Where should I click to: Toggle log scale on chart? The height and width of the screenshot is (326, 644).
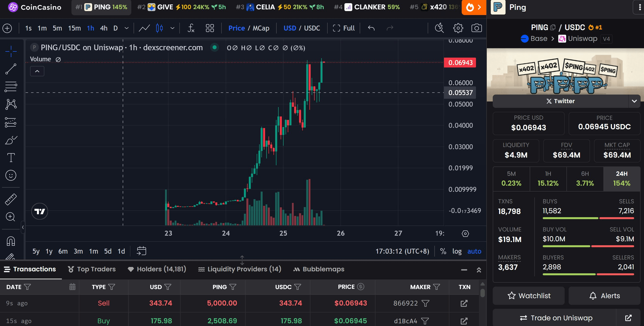coord(457,251)
